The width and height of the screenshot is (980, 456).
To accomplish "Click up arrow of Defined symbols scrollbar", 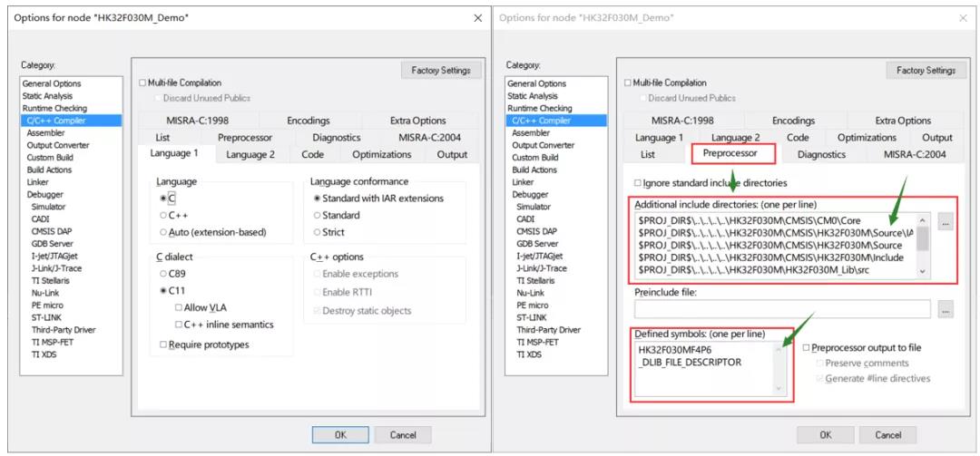I will [x=779, y=349].
